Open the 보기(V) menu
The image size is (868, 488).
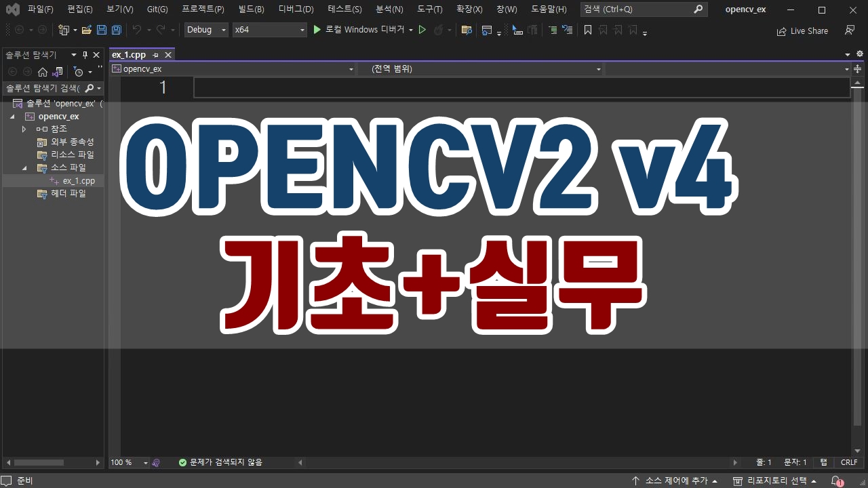coord(119,9)
